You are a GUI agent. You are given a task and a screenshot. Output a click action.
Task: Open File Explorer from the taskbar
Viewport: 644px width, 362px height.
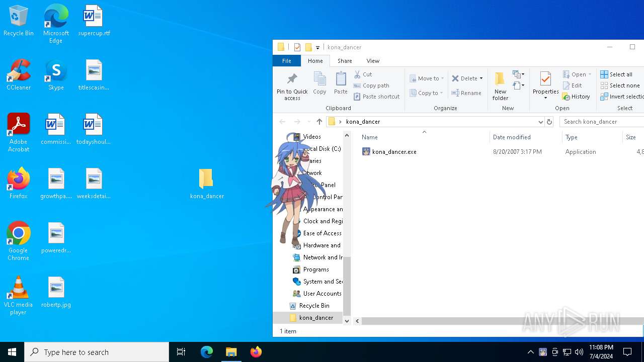point(231,352)
